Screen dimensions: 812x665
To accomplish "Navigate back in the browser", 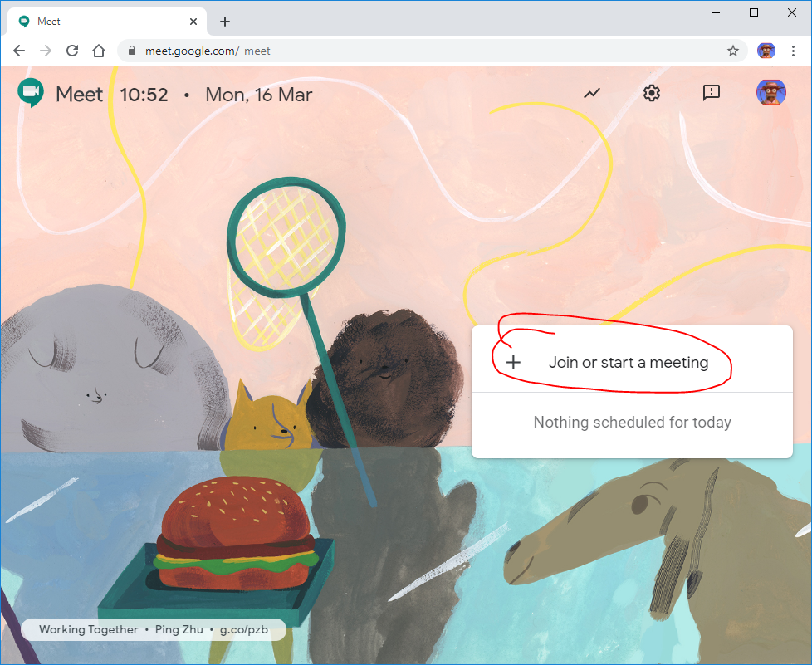I will pos(19,51).
